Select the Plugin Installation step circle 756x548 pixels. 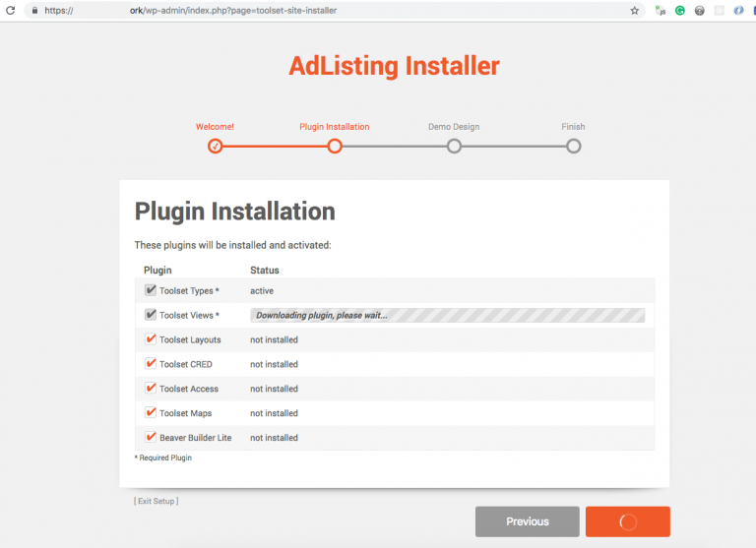(x=335, y=146)
